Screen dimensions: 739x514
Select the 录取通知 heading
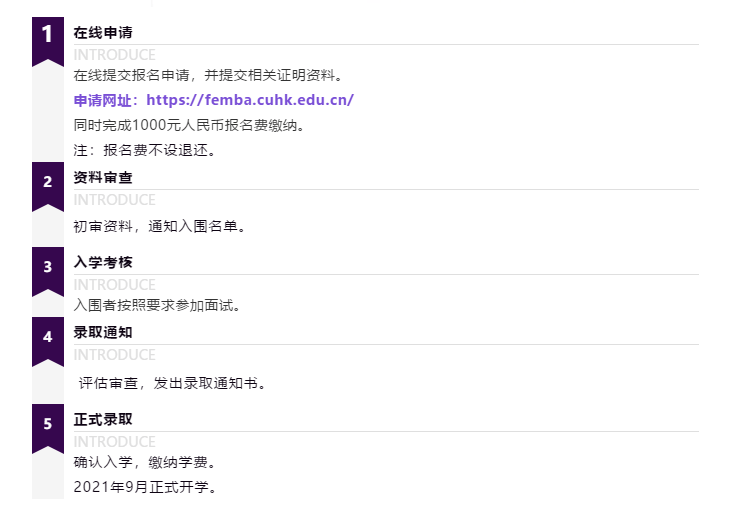(103, 332)
